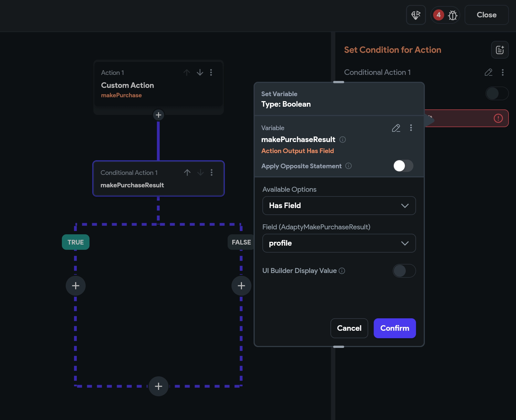
Task: Open the add notes icon in panel header
Action: [500, 50]
